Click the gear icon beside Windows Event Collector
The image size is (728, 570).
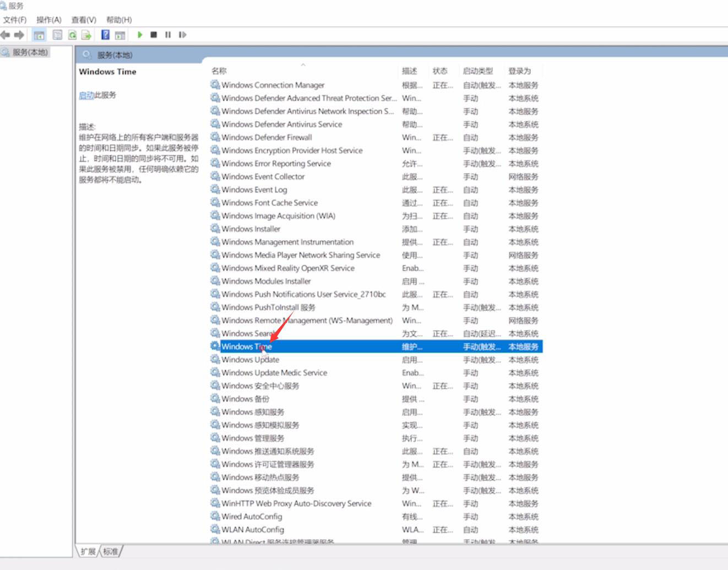pos(215,176)
